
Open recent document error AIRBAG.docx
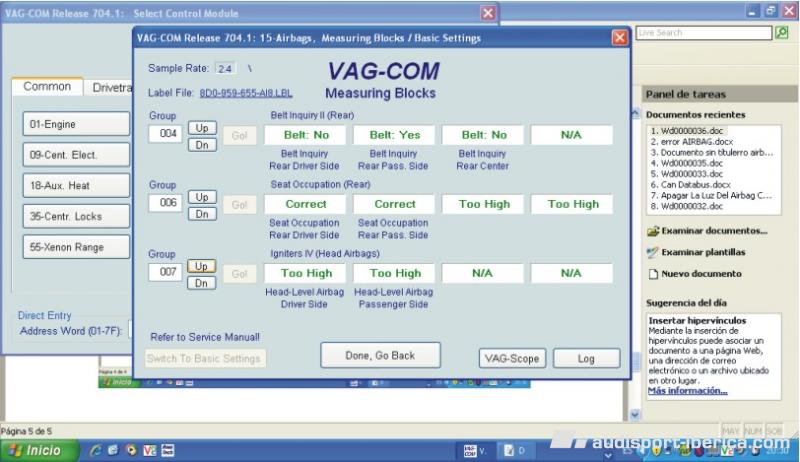click(x=692, y=142)
